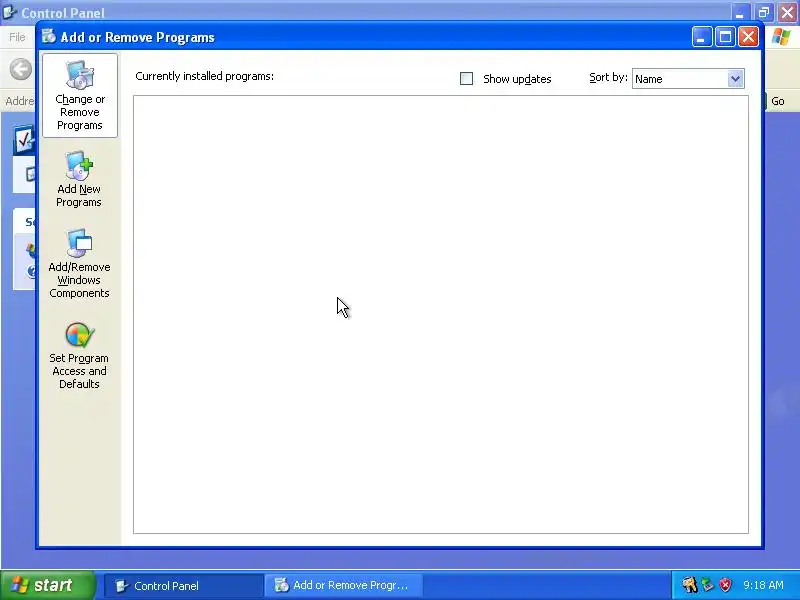Minimize the Add or Remove Programs window
This screenshot has width=800, height=600.
(702, 37)
